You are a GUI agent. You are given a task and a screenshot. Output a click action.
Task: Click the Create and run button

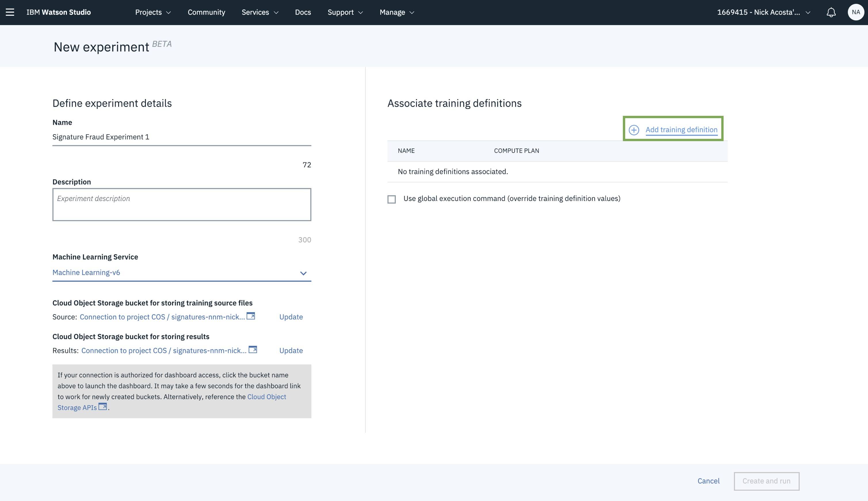(x=766, y=481)
